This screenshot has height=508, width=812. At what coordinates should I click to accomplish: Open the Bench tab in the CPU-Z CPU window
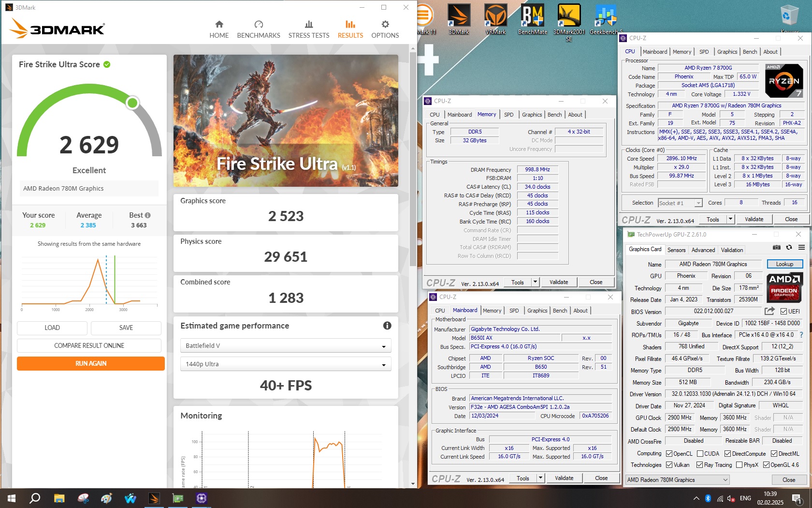coord(750,52)
